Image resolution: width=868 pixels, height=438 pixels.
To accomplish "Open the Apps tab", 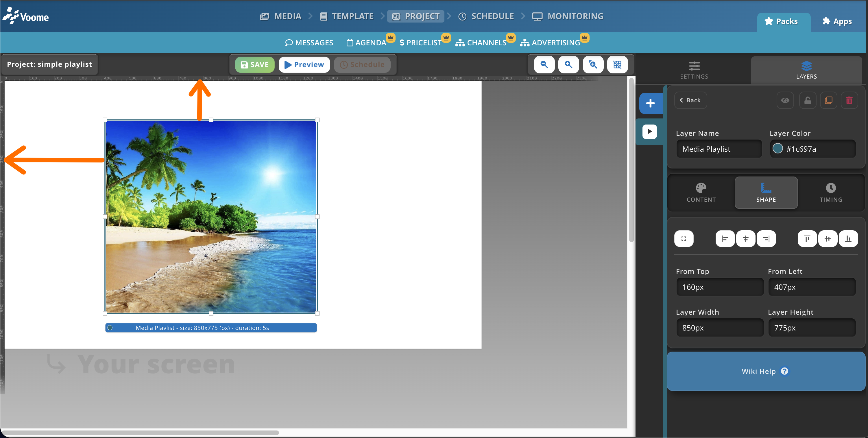I will 837,22.
